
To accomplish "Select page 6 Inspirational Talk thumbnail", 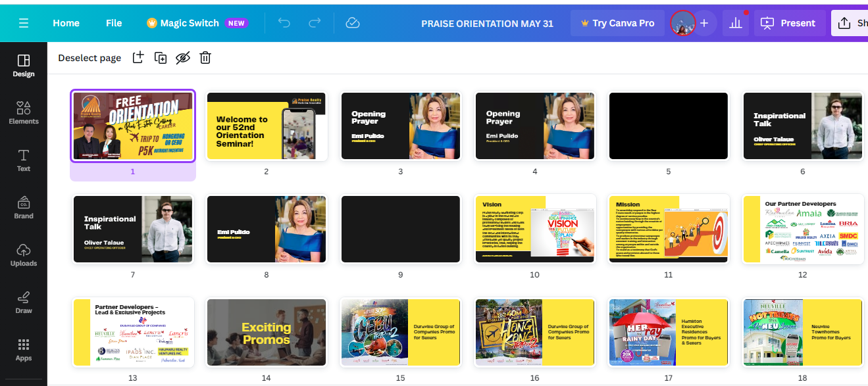I will 802,126.
